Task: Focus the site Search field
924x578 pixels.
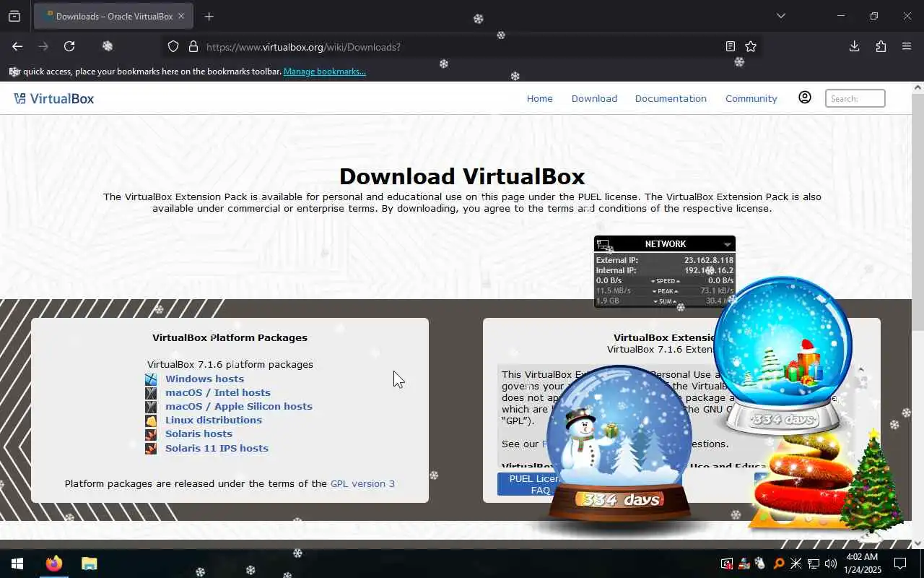Action: pos(855,98)
